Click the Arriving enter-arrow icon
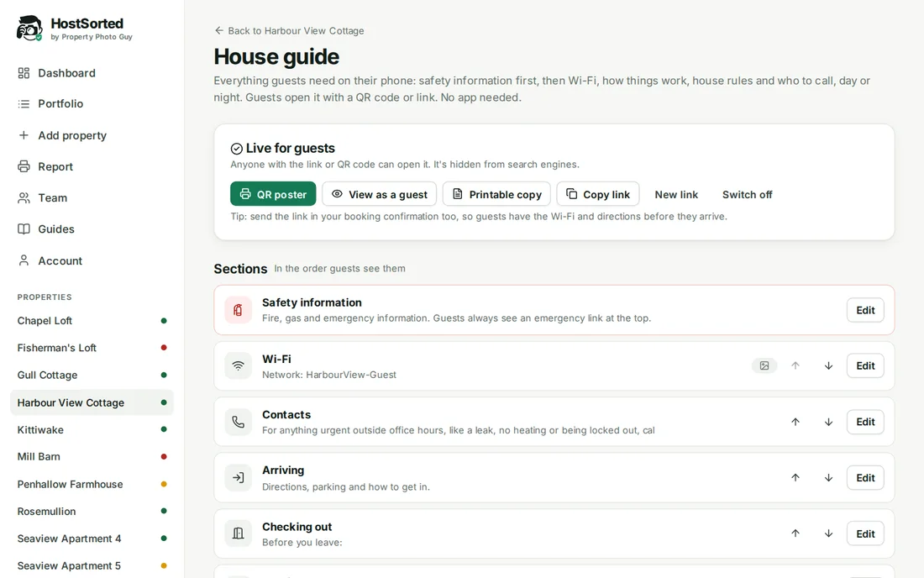 238,478
